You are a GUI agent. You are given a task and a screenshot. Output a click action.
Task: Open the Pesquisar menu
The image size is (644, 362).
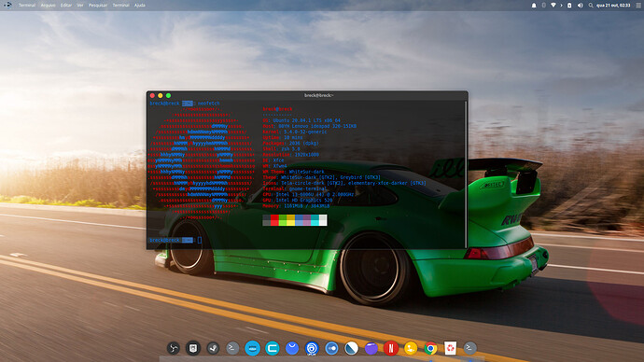click(98, 6)
